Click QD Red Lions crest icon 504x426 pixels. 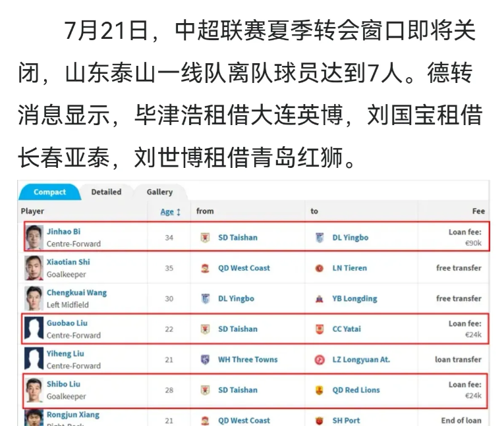click(319, 390)
